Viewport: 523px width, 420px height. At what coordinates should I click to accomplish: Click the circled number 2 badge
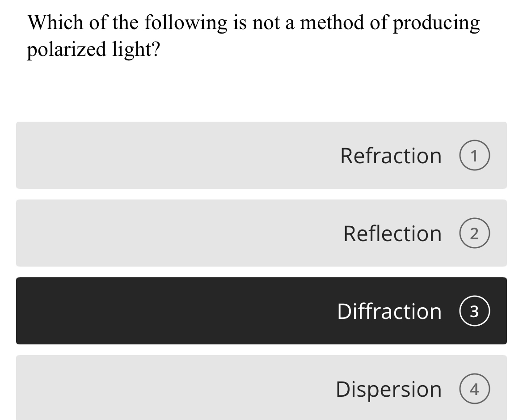[474, 233]
